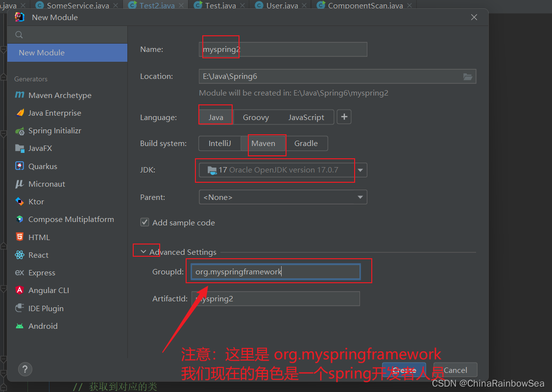Click the Java Enterprise generator icon
Image resolution: width=552 pixels, height=392 pixels.
tap(20, 113)
